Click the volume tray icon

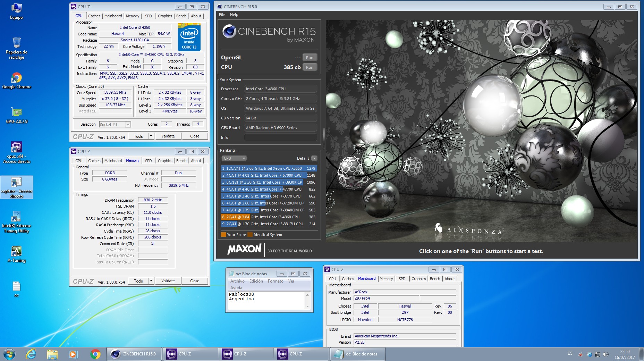[605, 354]
